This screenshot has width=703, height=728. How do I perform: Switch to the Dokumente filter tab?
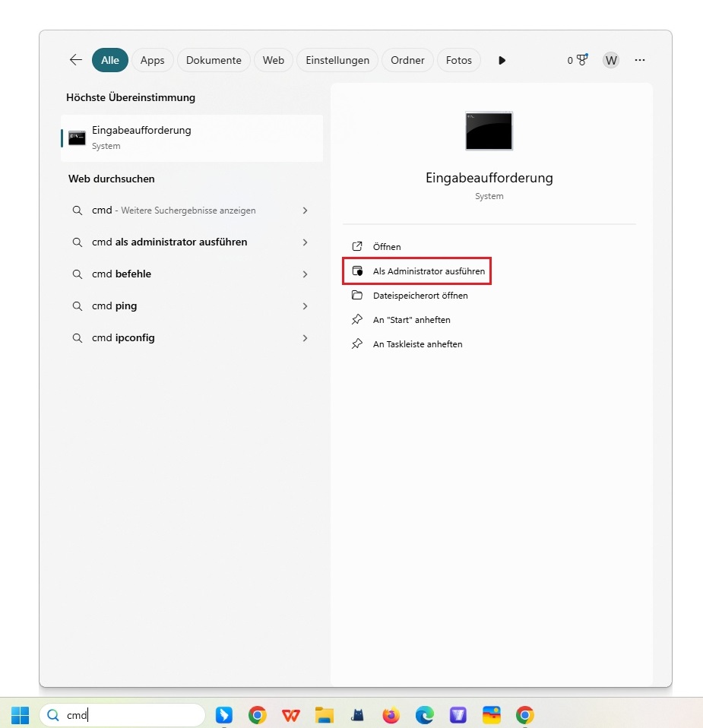point(214,60)
